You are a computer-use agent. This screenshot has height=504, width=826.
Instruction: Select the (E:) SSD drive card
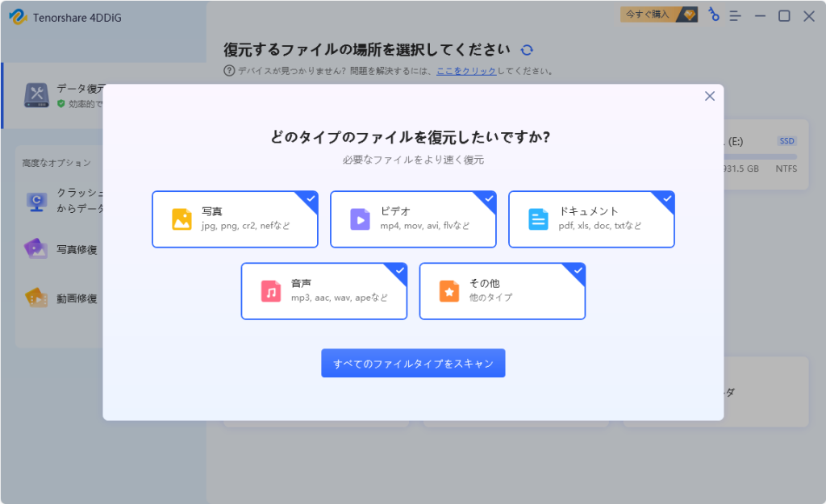click(x=766, y=155)
